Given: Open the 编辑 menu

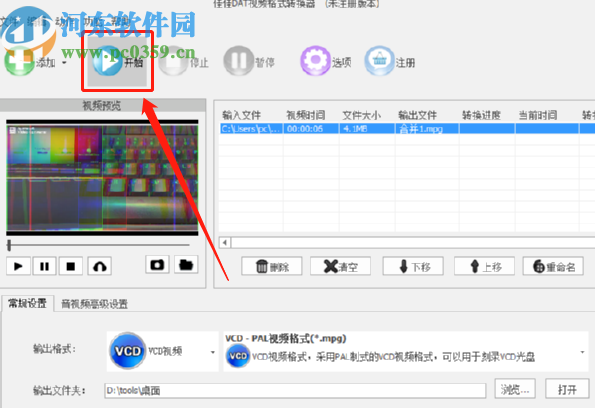Looking at the screenshot, I should click(x=37, y=22).
